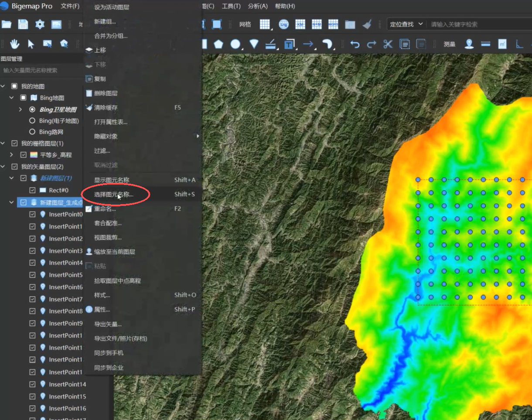Collapse 我的矢量图层(2) node
The height and width of the screenshot is (420, 532).
pos(3,167)
